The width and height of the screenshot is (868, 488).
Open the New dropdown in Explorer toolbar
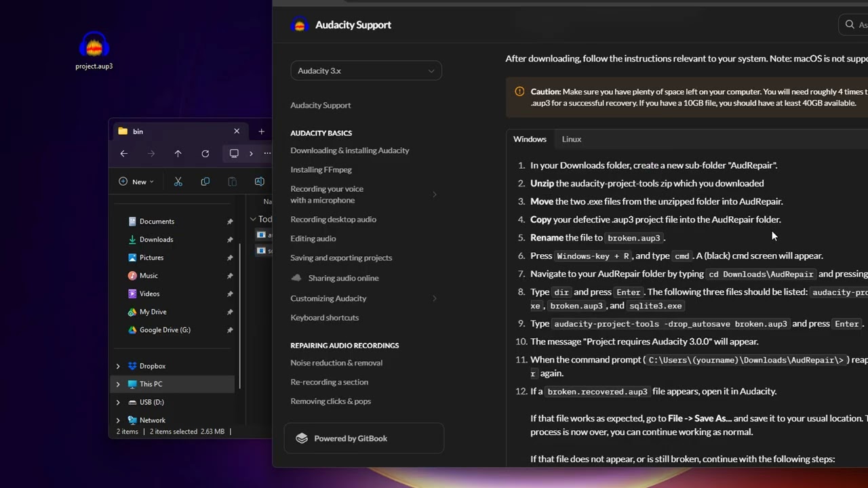[x=136, y=182]
